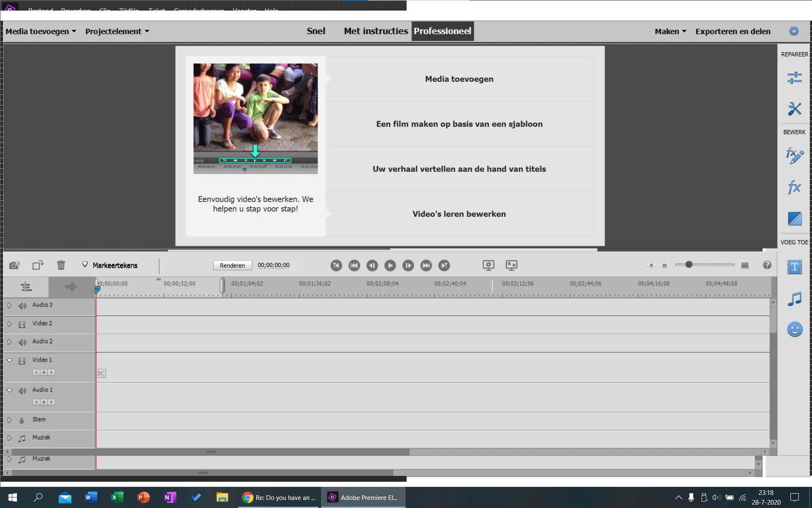The height and width of the screenshot is (508, 812).
Task: Click Video's leren bewerken link
Action: click(459, 214)
